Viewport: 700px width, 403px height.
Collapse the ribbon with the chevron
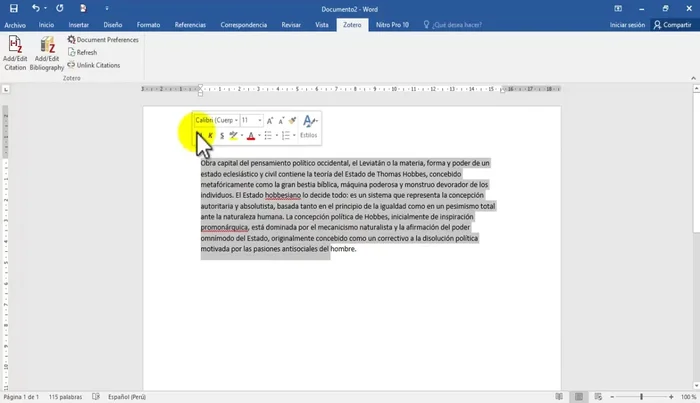(693, 78)
